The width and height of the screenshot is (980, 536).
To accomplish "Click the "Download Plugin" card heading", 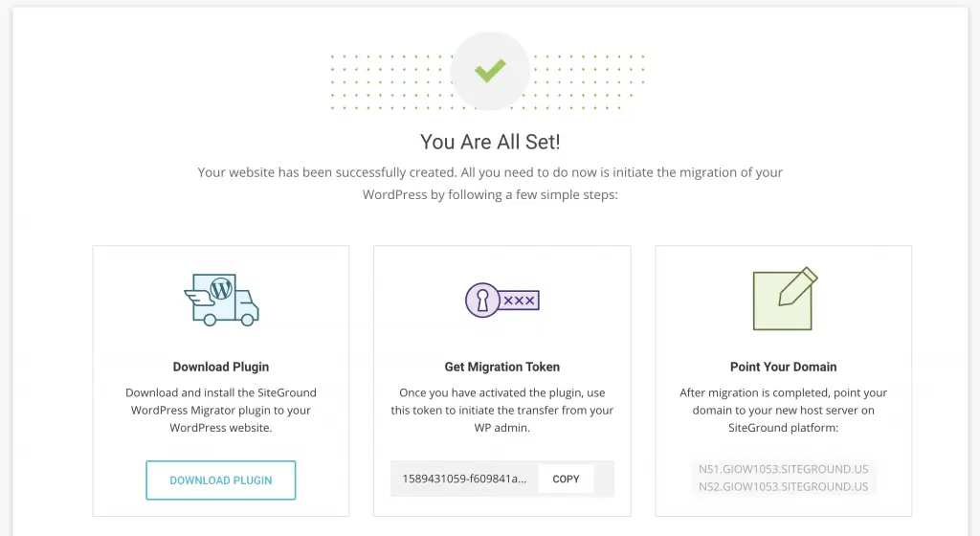I will pyautogui.click(x=221, y=367).
